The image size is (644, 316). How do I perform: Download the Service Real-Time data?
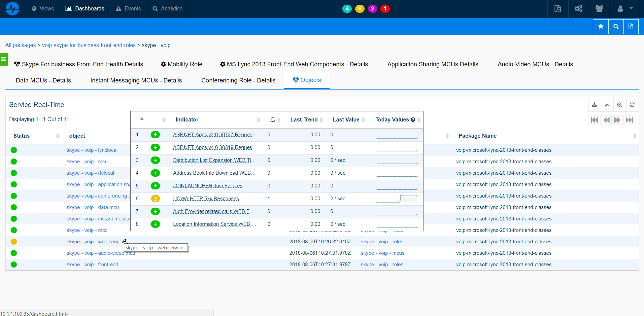(595, 105)
